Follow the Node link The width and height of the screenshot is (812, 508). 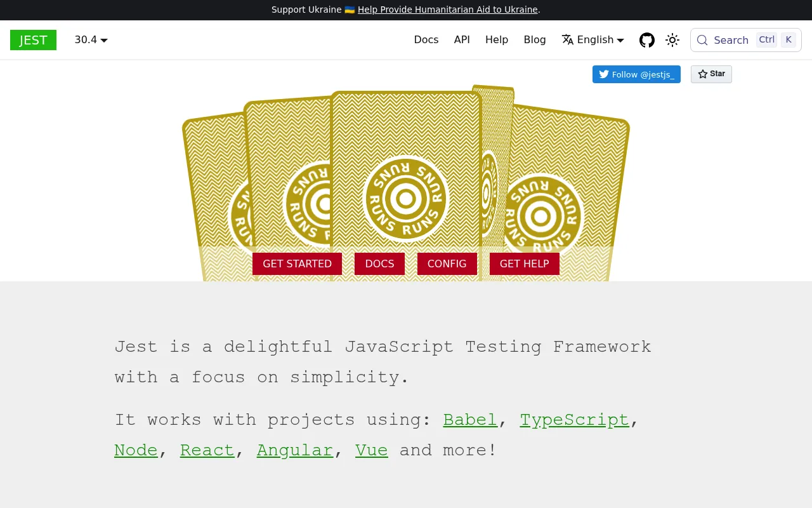click(136, 450)
